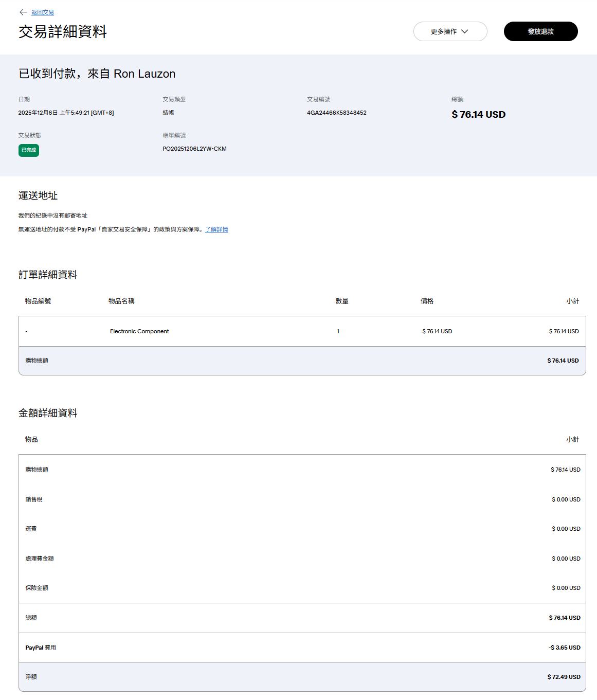Click the $72.49 USD net amount

[x=564, y=677]
